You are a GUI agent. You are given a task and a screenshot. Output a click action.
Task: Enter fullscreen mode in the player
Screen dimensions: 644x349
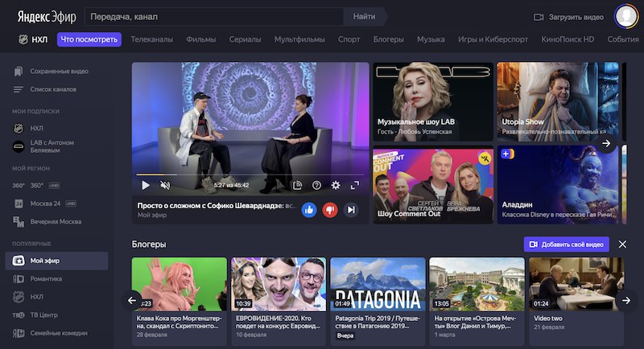pos(355,186)
